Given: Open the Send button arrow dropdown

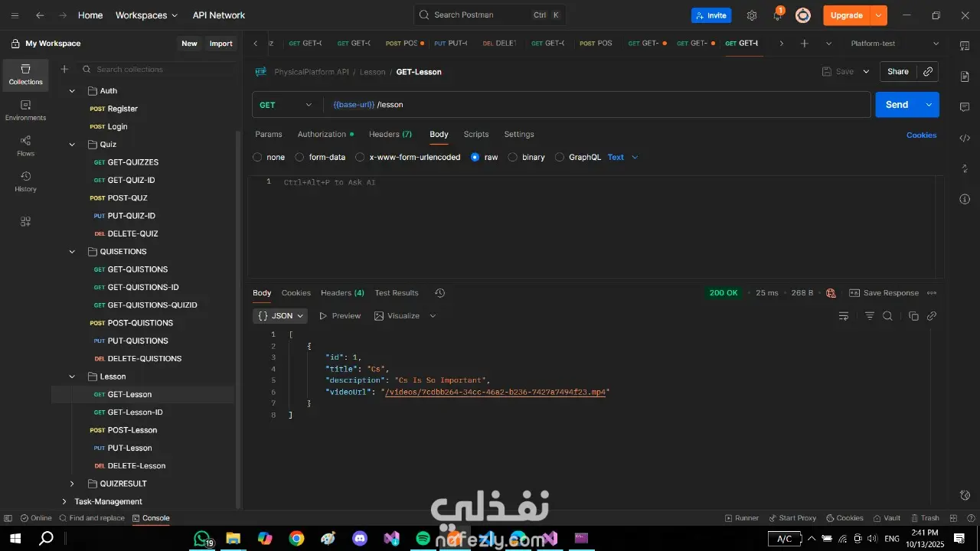Looking at the screenshot, I should tap(929, 105).
